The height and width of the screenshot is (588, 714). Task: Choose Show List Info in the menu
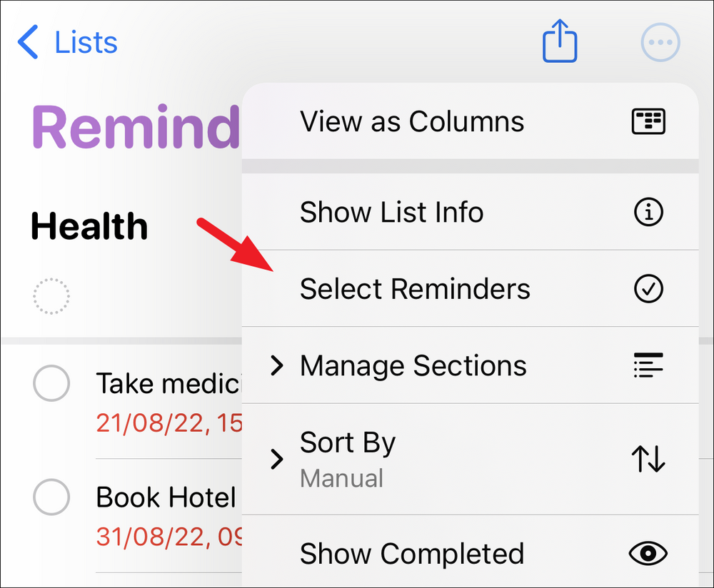point(391,212)
